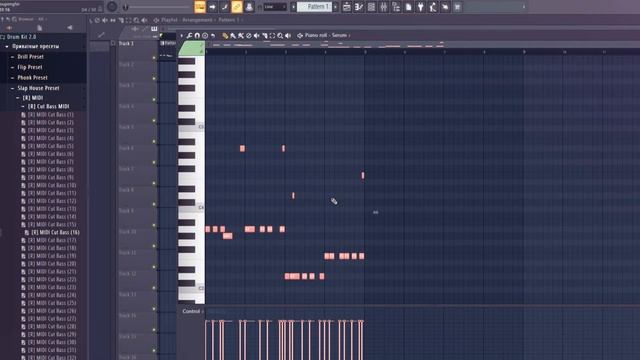Open the piano roll wrench tools menu

coord(189,36)
